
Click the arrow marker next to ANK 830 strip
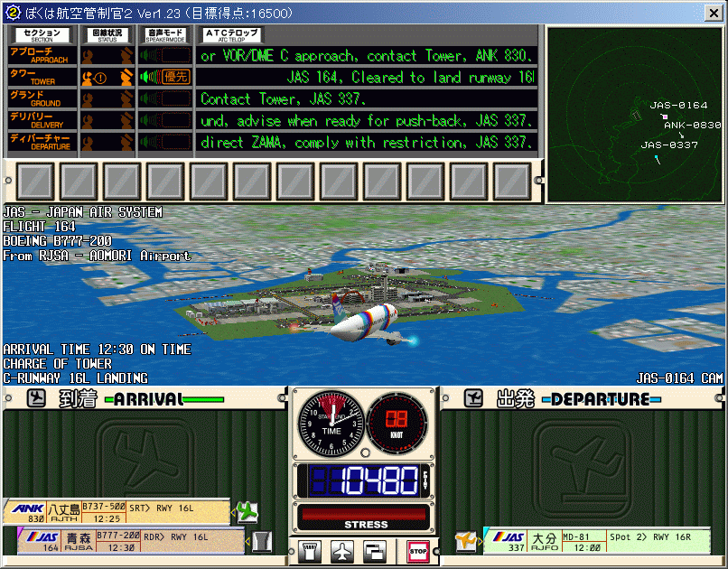pyautogui.click(x=233, y=512)
